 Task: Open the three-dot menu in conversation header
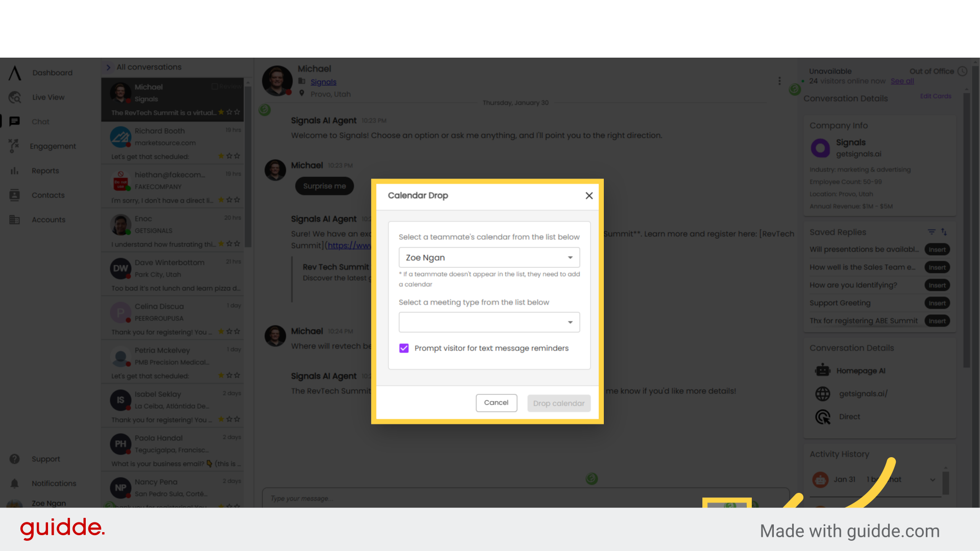[779, 81]
